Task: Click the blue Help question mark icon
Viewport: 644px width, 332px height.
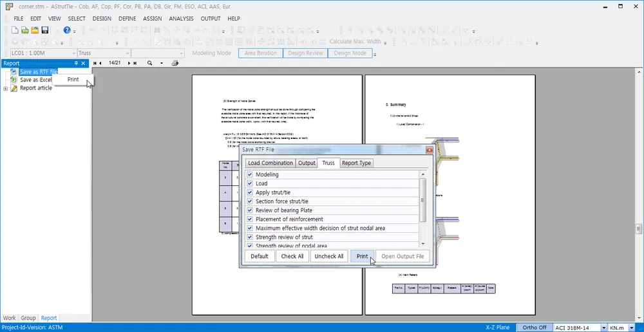Action: pyautogui.click(x=67, y=30)
